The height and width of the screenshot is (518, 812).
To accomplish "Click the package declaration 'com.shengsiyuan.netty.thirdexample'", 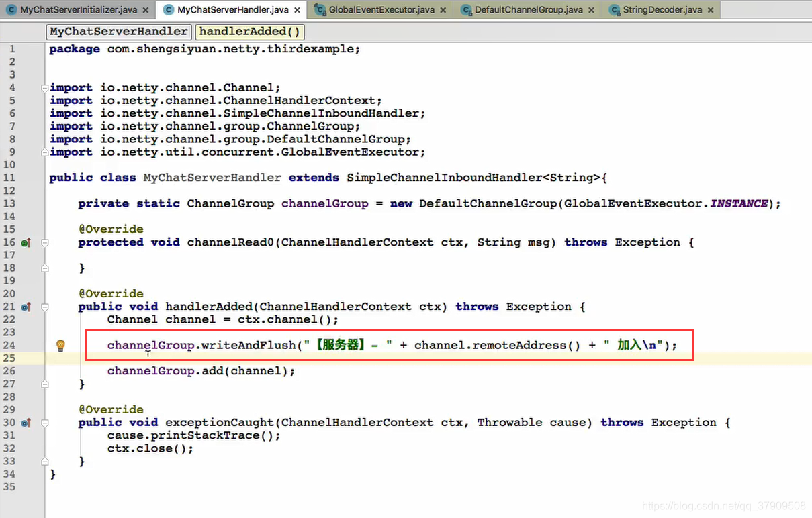I will pyautogui.click(x=230, y=49).
